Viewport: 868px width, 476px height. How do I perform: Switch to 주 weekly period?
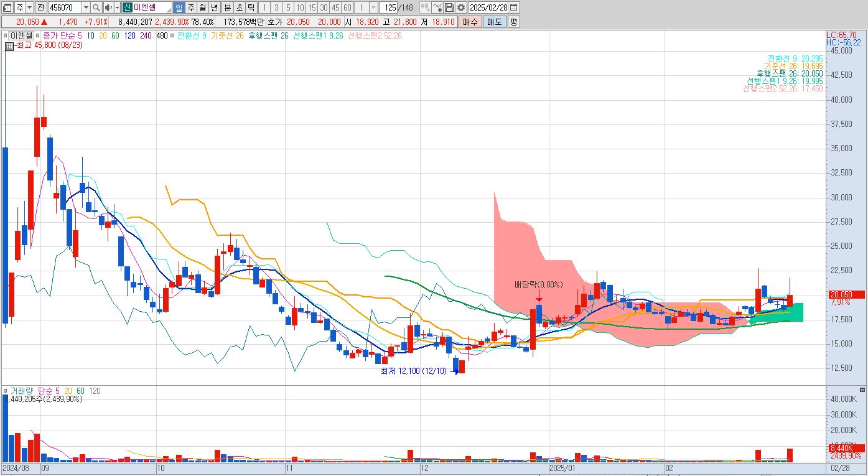[190, 7]
